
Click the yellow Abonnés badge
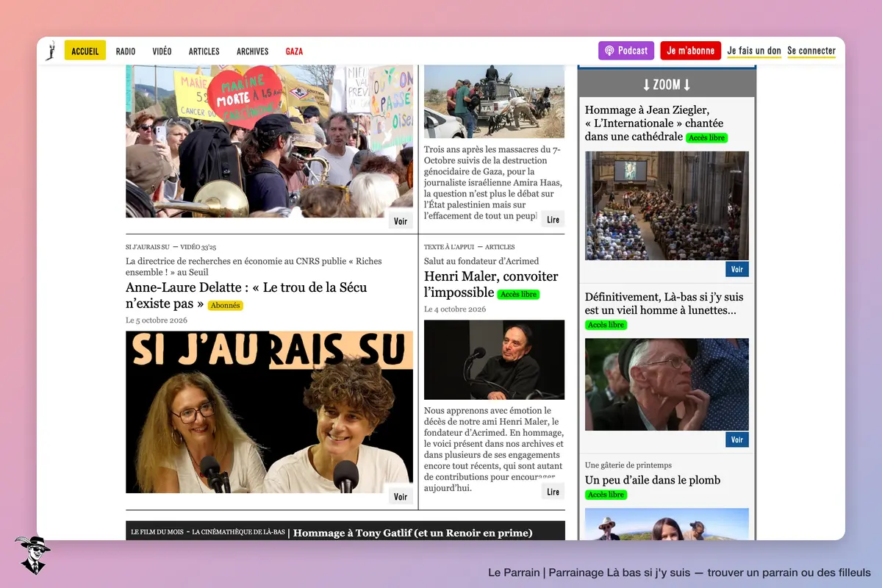pyautogui.click(x=225, y=305)
